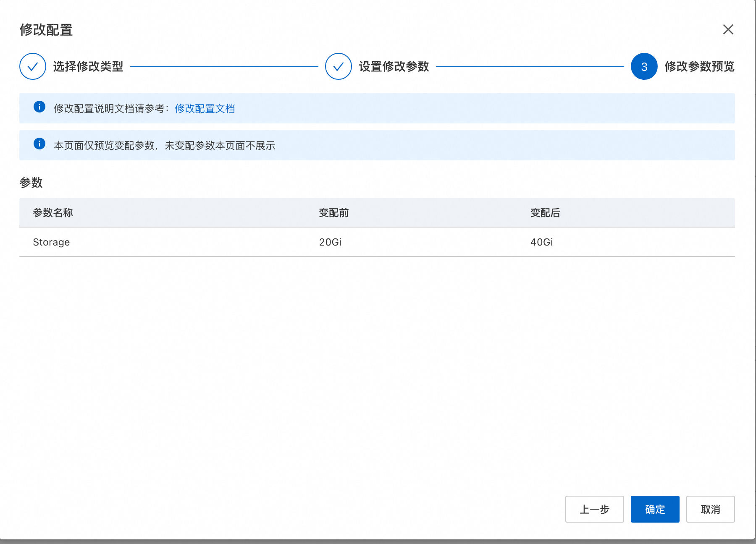
Task: Click the 变配后 column header
Action: [545, 213]
